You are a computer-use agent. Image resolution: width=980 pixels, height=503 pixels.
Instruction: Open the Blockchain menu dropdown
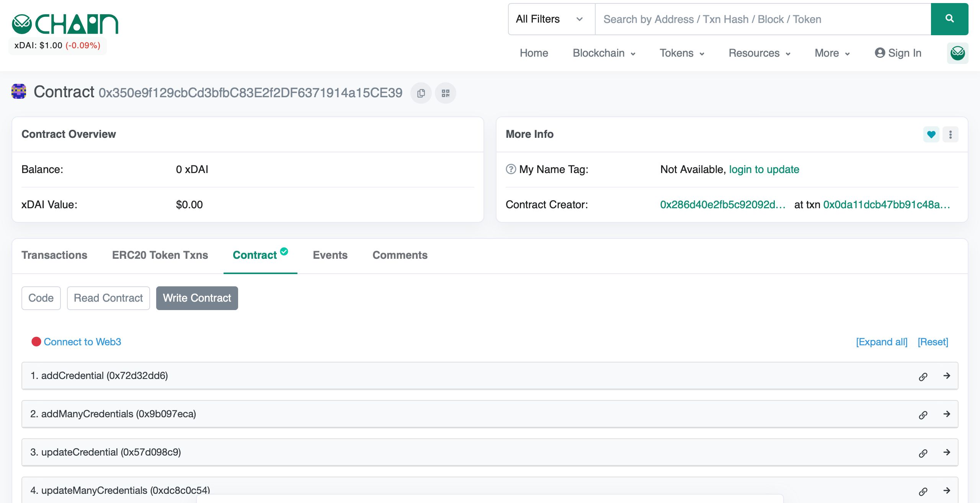point(604,53)
